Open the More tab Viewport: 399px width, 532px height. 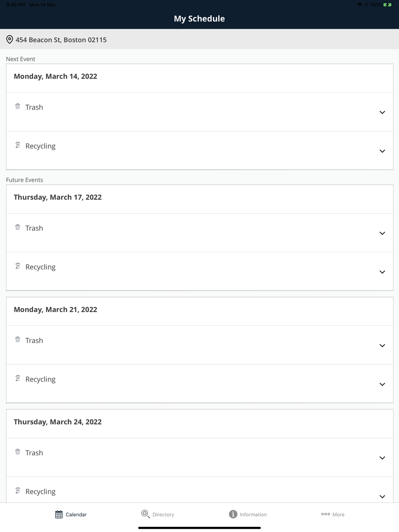pos(333,514)
